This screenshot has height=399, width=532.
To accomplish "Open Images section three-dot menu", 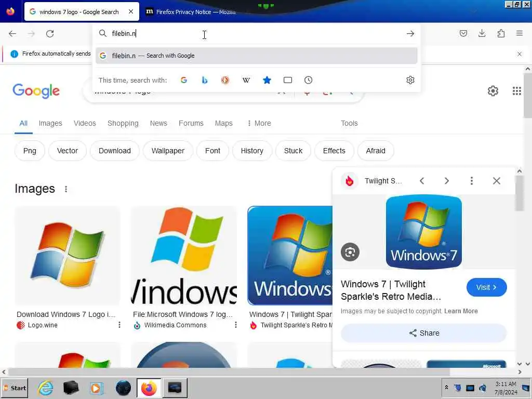I will [66, 189].
